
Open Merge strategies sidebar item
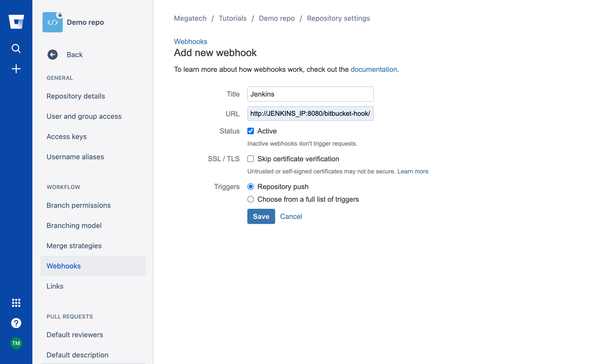74,246
